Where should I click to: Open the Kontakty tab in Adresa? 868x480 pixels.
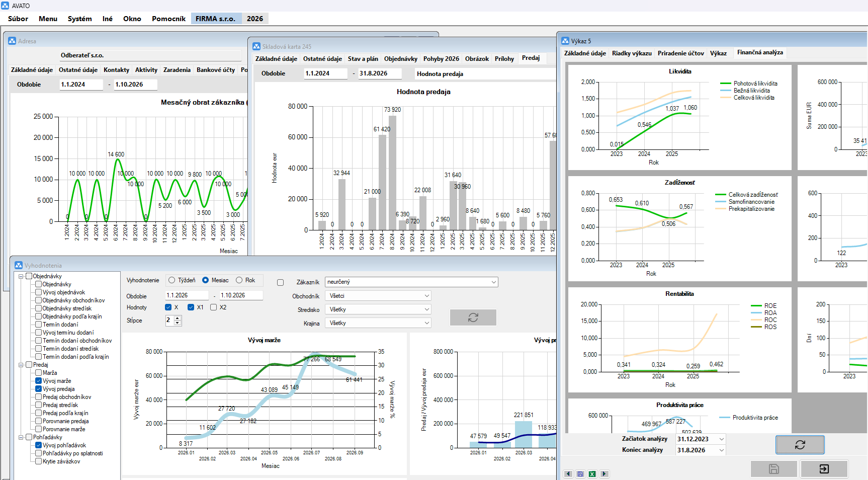coord(116,70)
